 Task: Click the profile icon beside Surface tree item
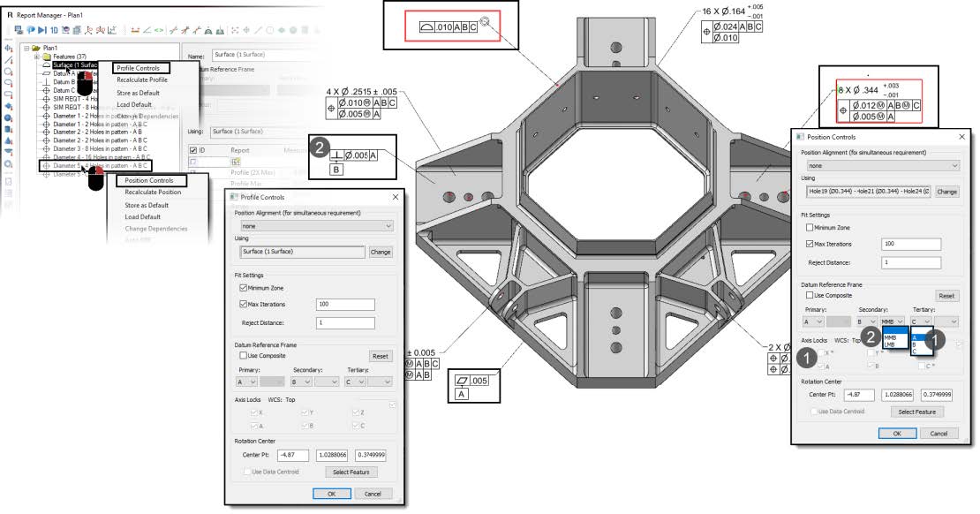46,64
